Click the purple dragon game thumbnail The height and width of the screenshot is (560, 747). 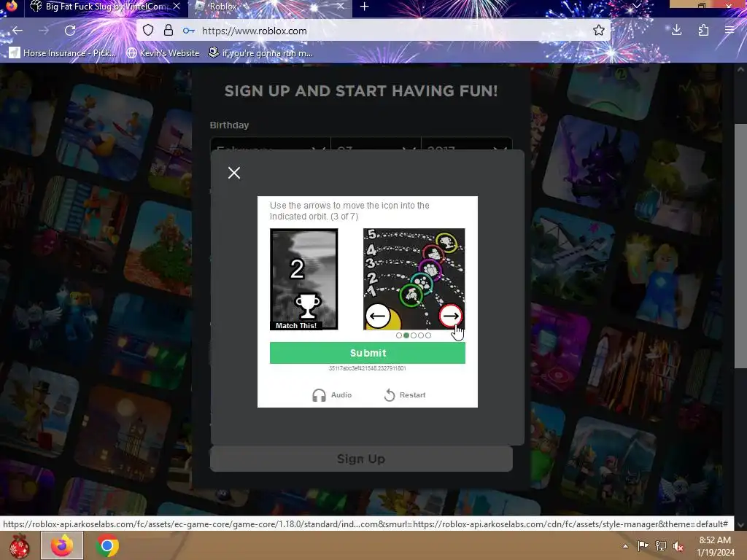[x=591, y=162]
